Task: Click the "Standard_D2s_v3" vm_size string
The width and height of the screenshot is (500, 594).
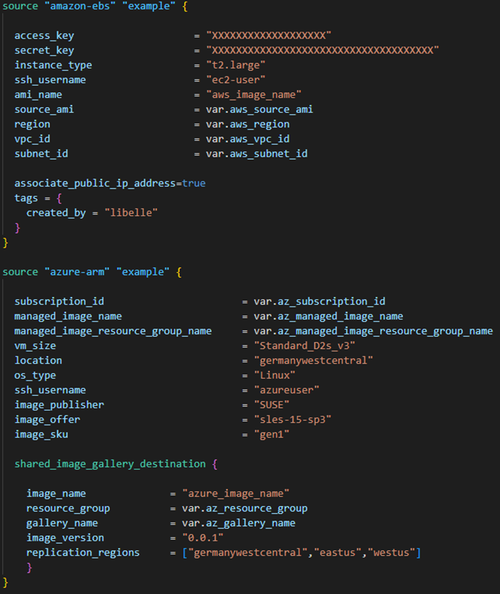Action: point(305,346)
